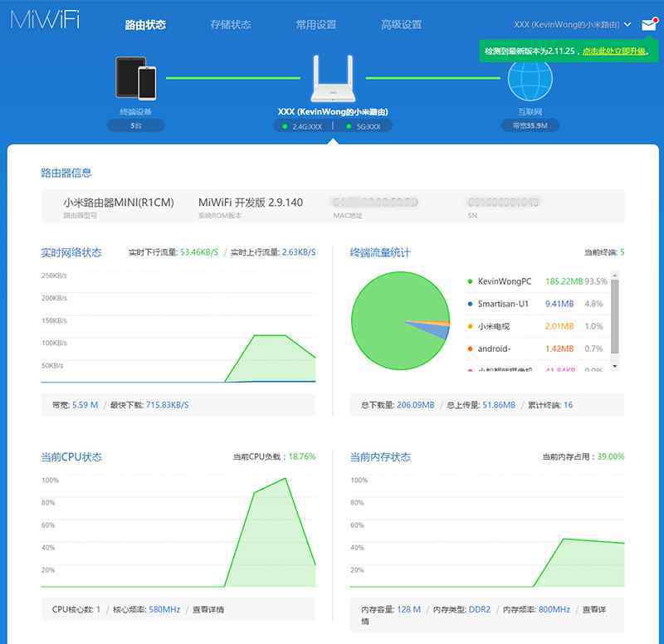The width and height of the screenshot is (664, 644).
Task: Click the android- device name
Action: (494, 349)
